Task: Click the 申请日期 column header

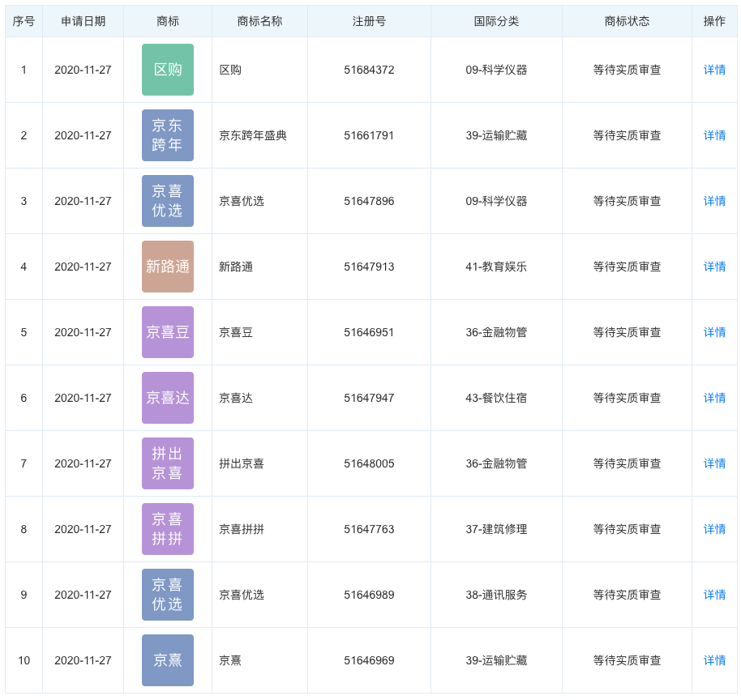Action: click(83, 21)
